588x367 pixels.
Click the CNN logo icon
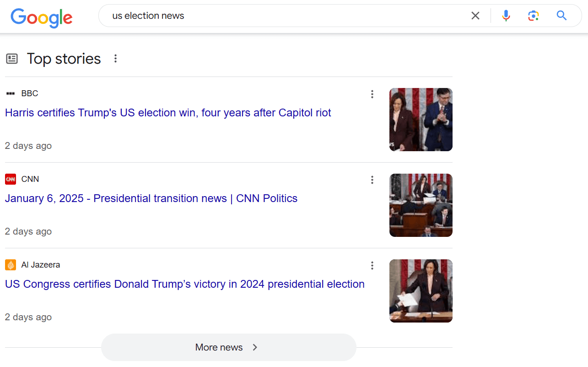pos(11,179)
